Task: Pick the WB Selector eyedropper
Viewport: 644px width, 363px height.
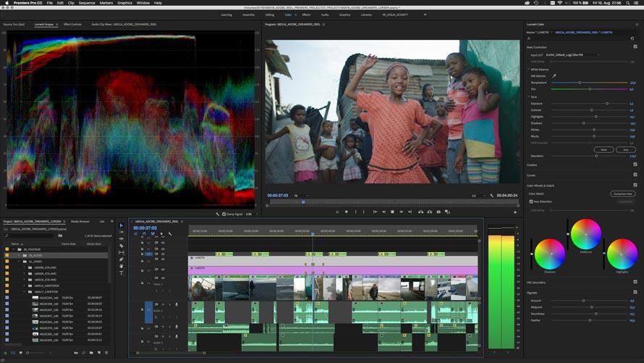Action: click(554, 75)
